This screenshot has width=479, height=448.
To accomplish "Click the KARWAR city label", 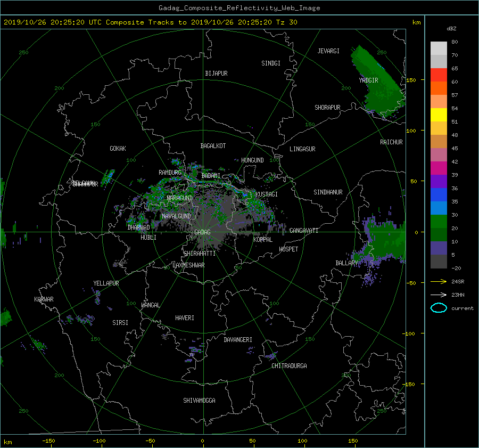I will 44,299.
